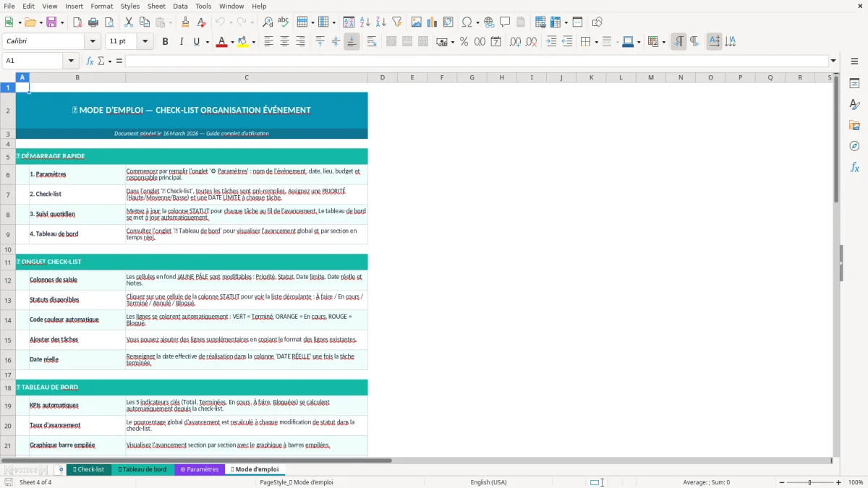The image size is (868, 488).
Task: Increase indent icon
Action: tap(551, 42)
